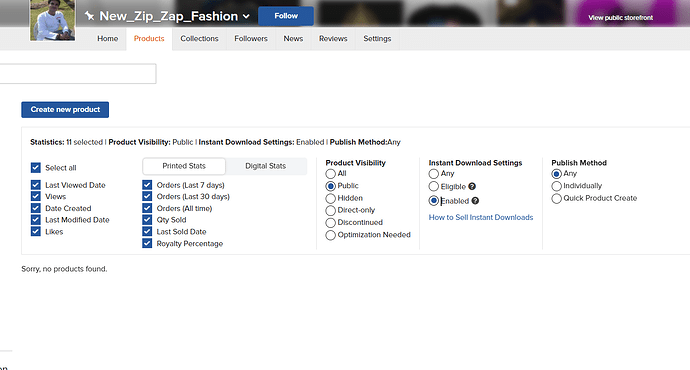Open Reviews tab
690x370 pixels.
[x=333, y=39]
